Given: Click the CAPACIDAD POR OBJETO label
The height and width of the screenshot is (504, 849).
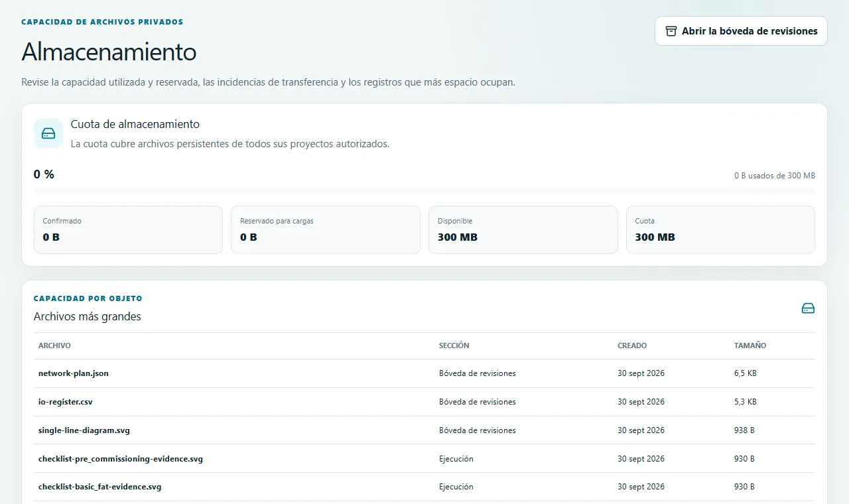Looking at the screenshot, I should point(88,298).
